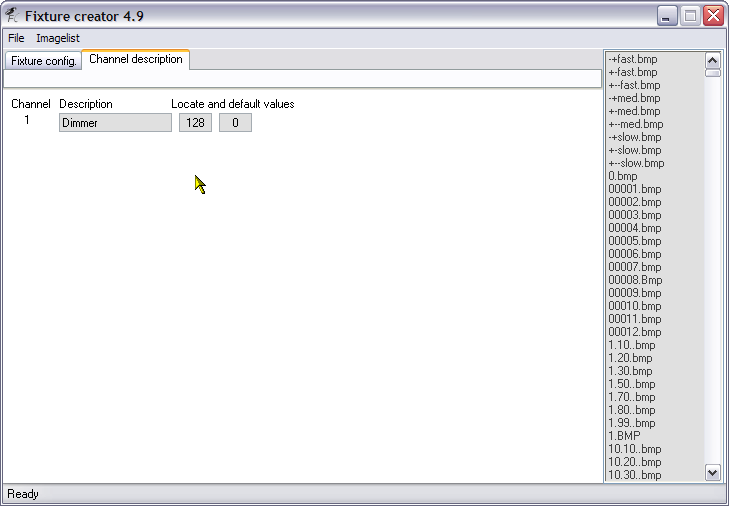The height and width of the screenshot is (506, 729).
Task: Select -+med.bmp in image list
Action: [x=634, y=98]
